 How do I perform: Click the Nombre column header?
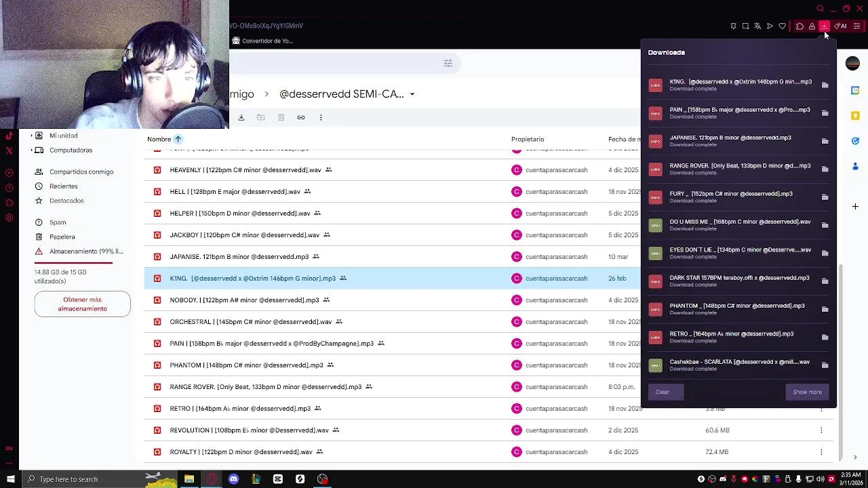click(x=159, y=139)
